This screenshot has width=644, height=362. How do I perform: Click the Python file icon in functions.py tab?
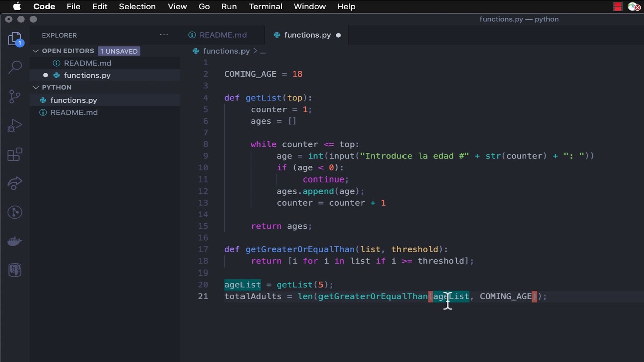pyautogui.click(x=276, y=35)
